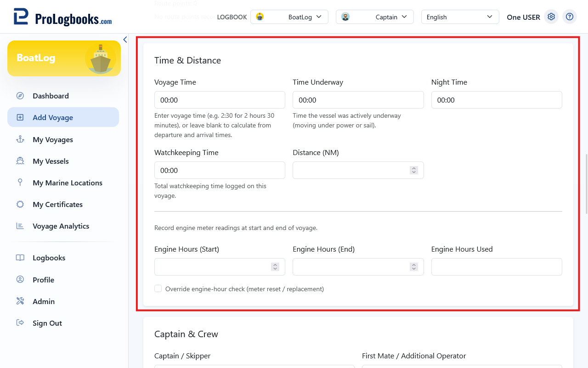The height and width of the screenshot is (368, 588).
Task: Enable Override engine-hour check checkbox
Action: 158,288
